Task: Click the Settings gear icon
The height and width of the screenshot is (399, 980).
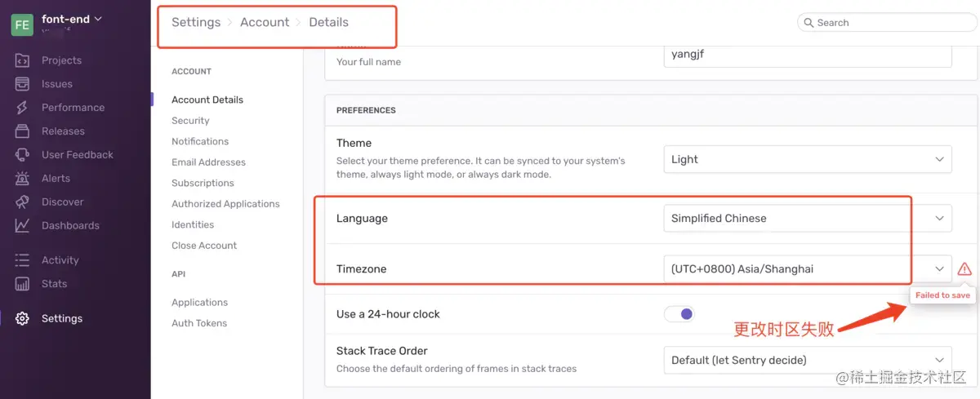Action: tap(23, 319)
